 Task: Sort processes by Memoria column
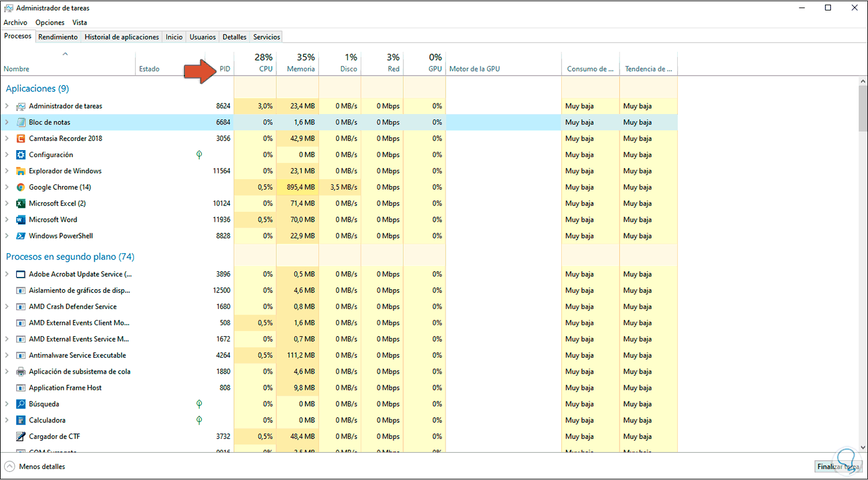[300, 69]
